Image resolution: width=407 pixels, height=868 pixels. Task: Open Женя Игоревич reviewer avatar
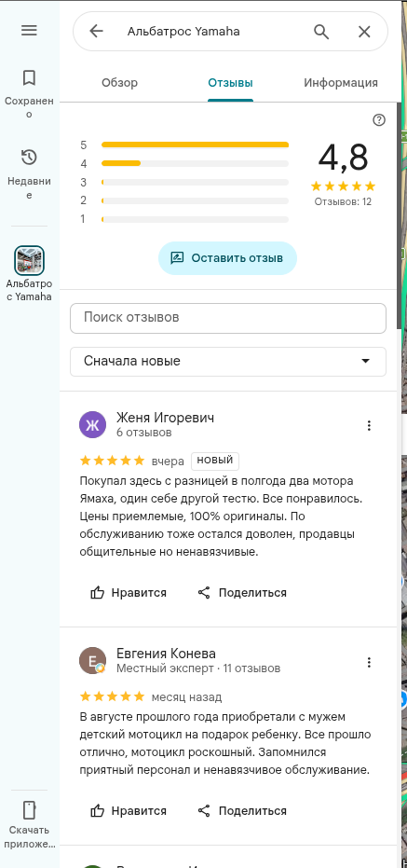pyautogui.click(x=93, y=425)
